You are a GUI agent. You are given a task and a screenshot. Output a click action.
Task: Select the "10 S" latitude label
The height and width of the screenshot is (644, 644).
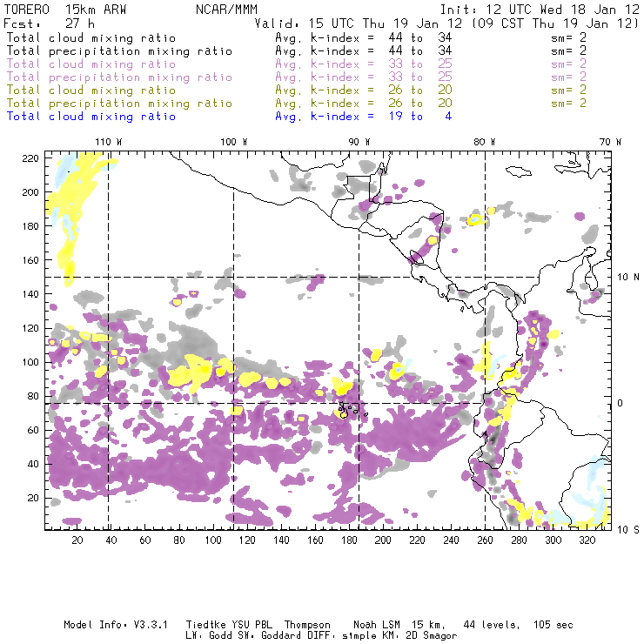pos(628,529)
